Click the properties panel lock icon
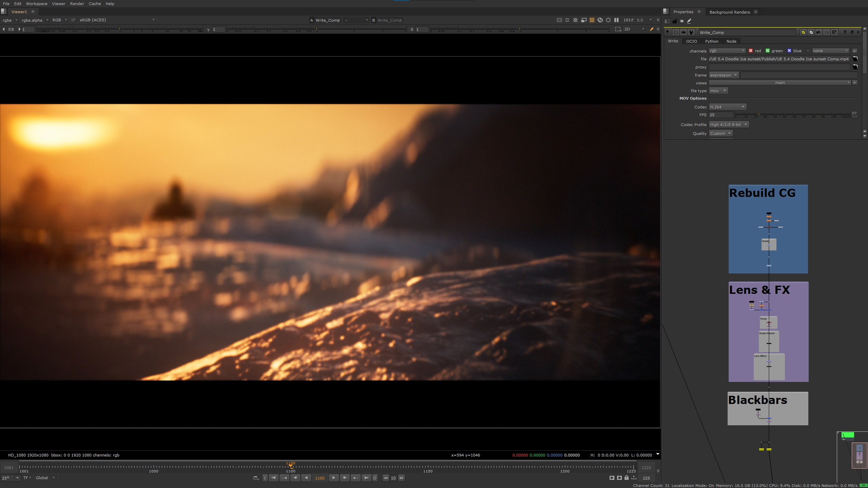Screen dimensions: 868x488 click(x=675, y=21)
